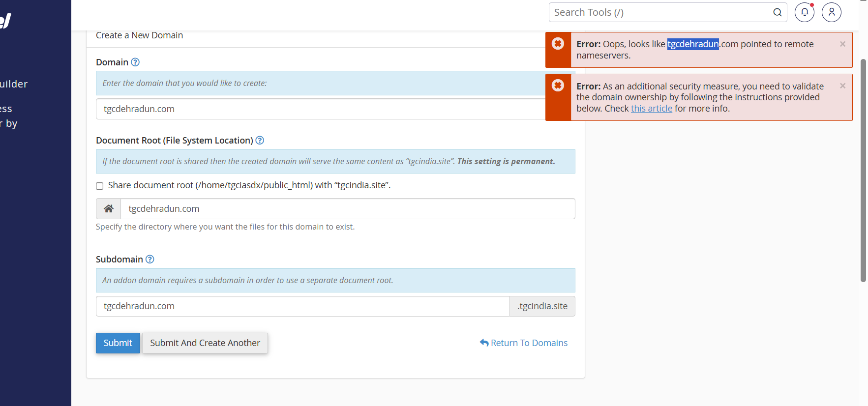The height and width of the screenshot is (406, 868).
Task: Focus the Search Tools field
Action: (659, 12)
